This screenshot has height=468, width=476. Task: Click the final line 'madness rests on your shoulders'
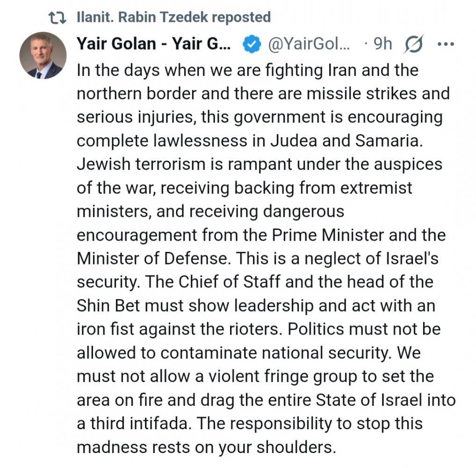[206, 447]
